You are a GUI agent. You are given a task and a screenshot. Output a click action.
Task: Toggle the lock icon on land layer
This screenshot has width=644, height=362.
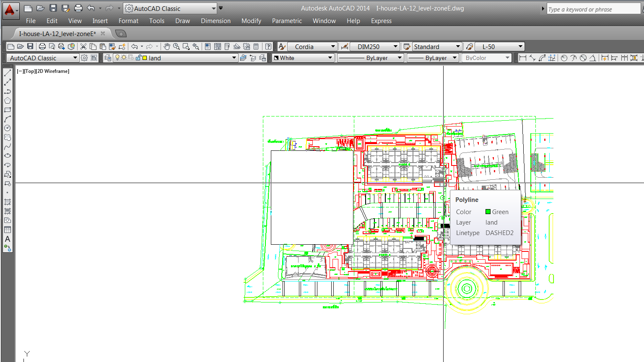pyautogui.click(x=138, y=58)
